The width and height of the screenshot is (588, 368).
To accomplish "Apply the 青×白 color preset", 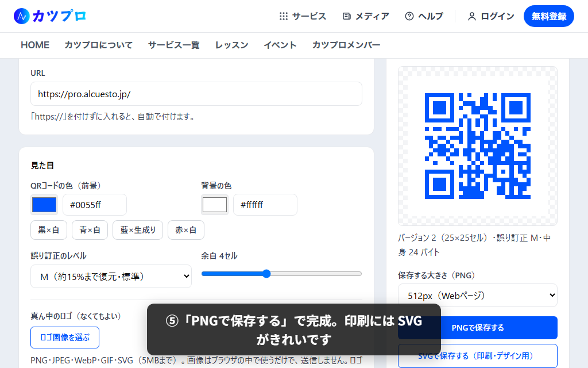I will point(90,230).
